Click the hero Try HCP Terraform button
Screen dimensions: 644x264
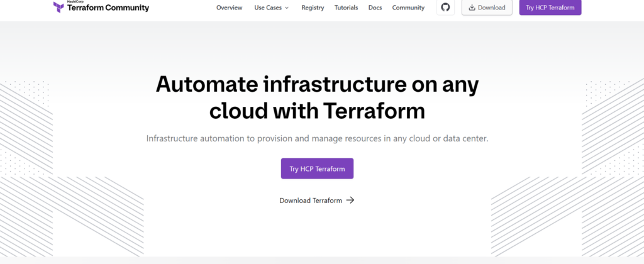coord(317,168)
